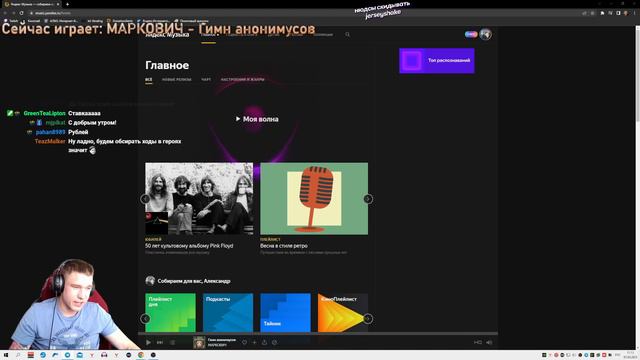The image size is (640, 360).
Task: Open the user profile avatar
Action: point(485,34)
